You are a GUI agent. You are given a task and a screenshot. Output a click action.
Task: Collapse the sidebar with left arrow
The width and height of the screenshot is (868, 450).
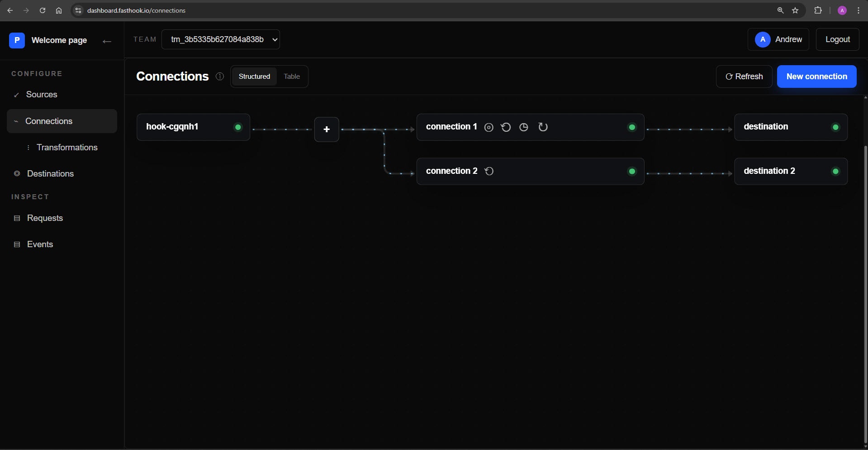(107, 41)
